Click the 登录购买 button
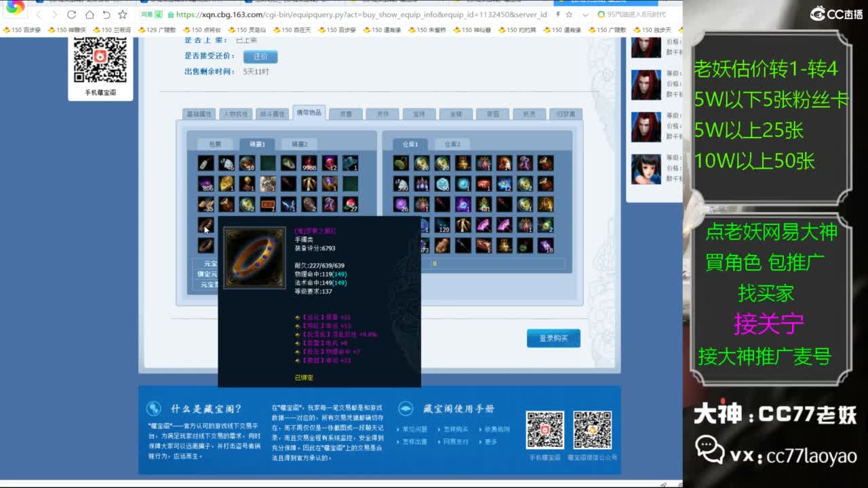The image size is (868, 488). coord(553,338)
